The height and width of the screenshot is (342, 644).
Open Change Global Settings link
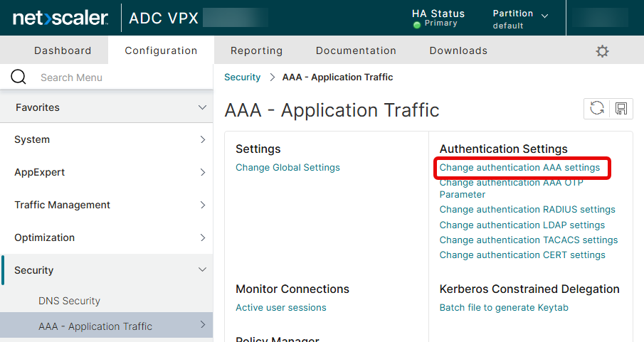pos(287,168)
